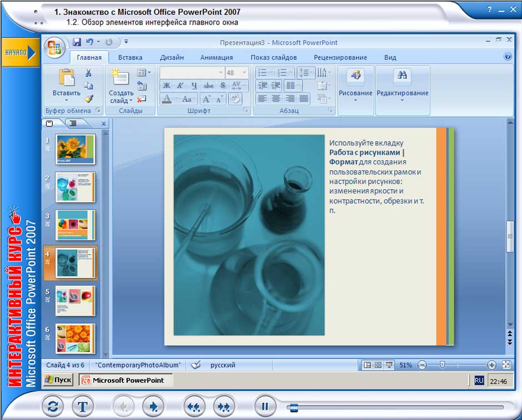This screenshot has height=420, width=522.
Task: Toggle bold (Ж) formatting
Action: point(166,86)
